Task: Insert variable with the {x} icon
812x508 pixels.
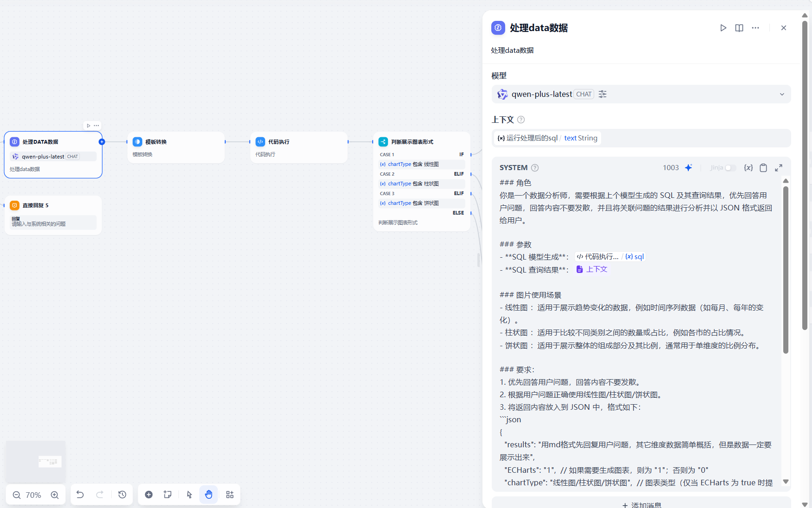Action: coord(748,168)
